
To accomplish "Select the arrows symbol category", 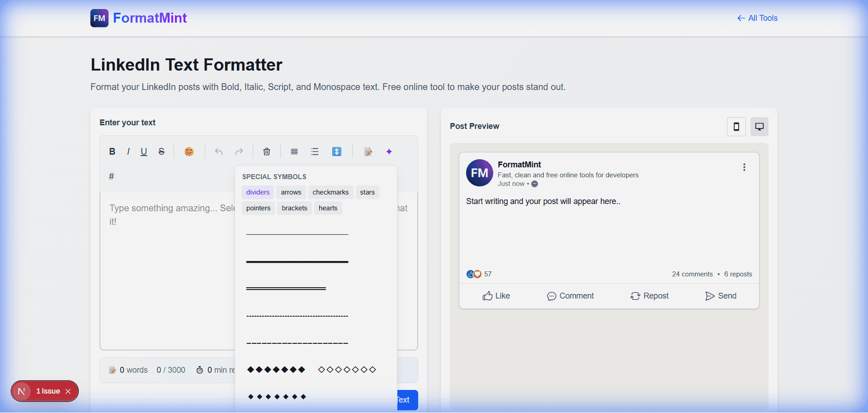I will (291, 192).
